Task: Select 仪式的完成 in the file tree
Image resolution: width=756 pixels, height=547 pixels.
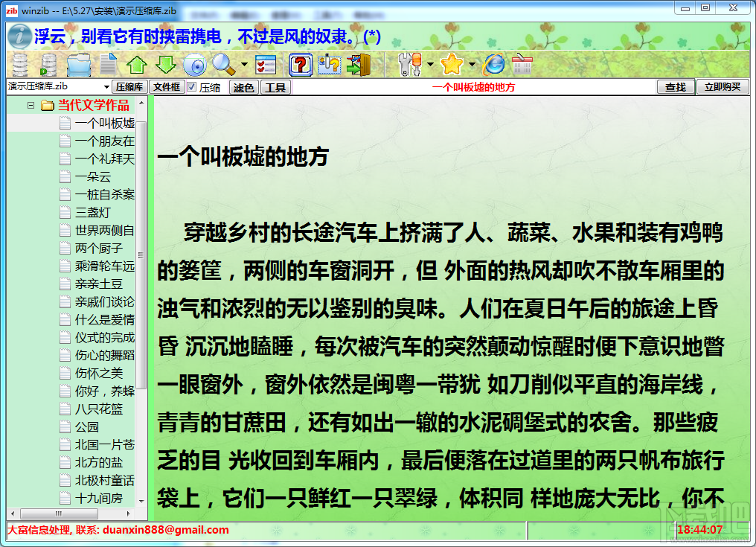Action: [x=105, y=337]
